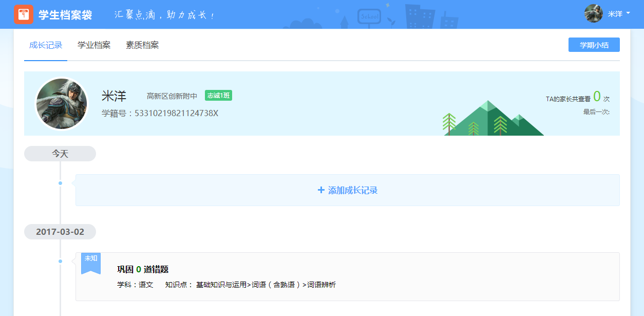
Task: Click the green 志诚1班 class badge
Action: [x=218, y=96]
